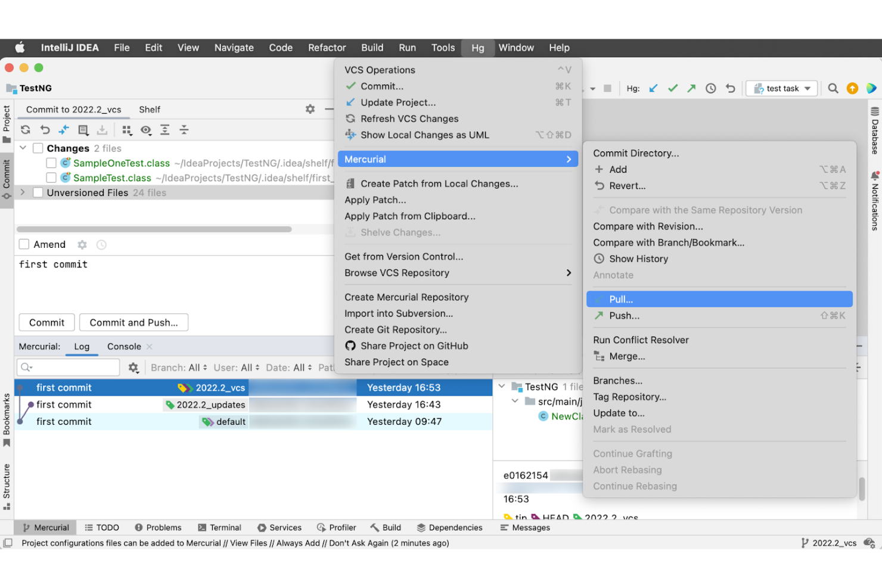Click the log search input field
This screenshot has width=882, height=588.
(x=67, y=367)
